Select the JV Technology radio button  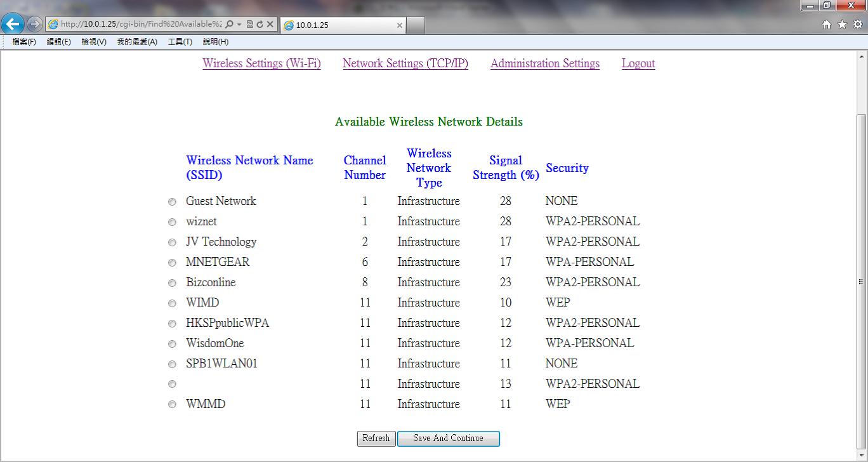(172, 242)
